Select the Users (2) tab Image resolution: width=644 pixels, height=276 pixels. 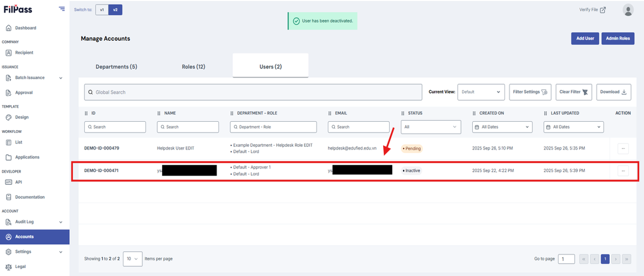pyautogui.click(x=270, y=66)
